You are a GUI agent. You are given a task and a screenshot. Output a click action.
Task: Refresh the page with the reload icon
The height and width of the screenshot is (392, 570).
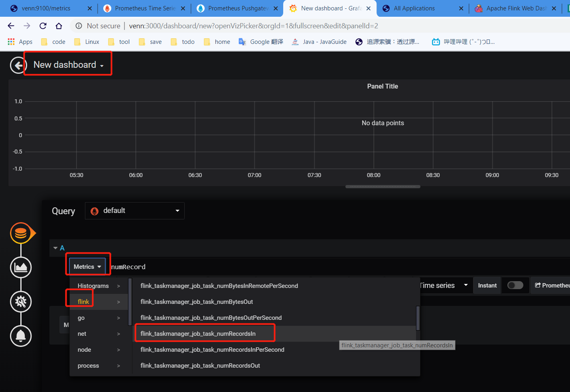(x=43, y=25)
